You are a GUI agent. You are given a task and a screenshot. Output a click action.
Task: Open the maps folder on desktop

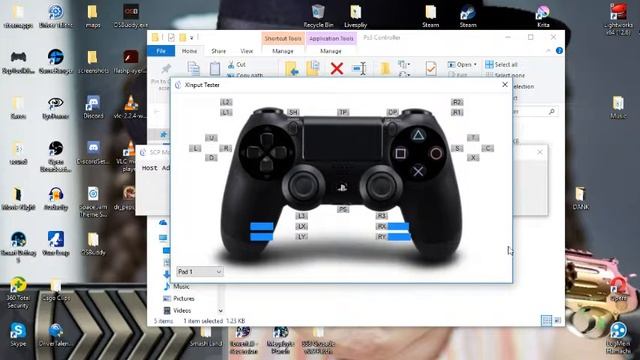[x=93, y=16]
